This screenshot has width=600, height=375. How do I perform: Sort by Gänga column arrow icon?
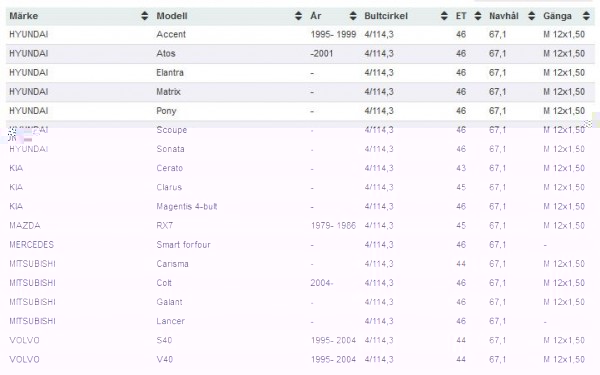586,16
